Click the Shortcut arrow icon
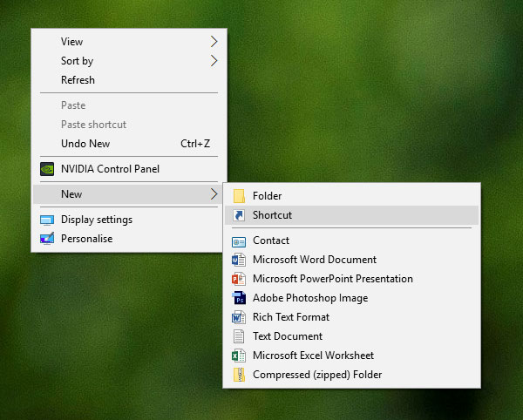Viewport: 523px width, 420px height. coord(239,215)
